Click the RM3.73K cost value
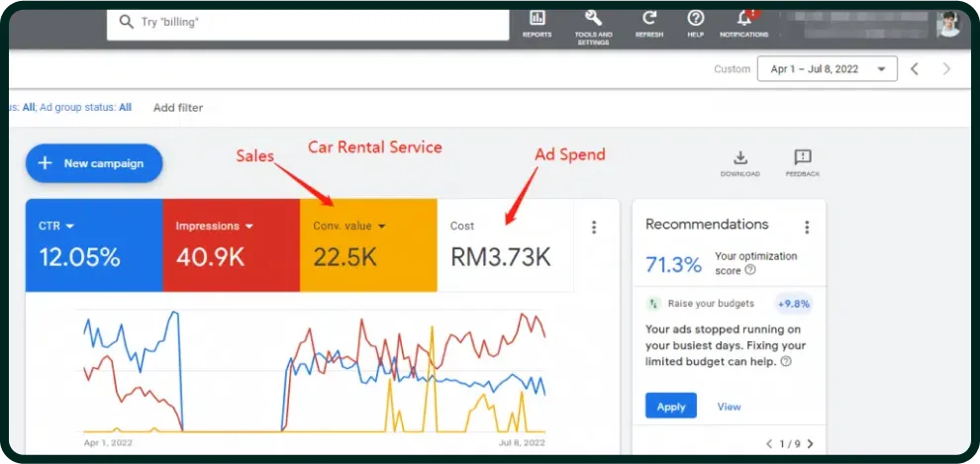This screenshot has width=980, height=464. pyautogui.click(x=501, y=256)
